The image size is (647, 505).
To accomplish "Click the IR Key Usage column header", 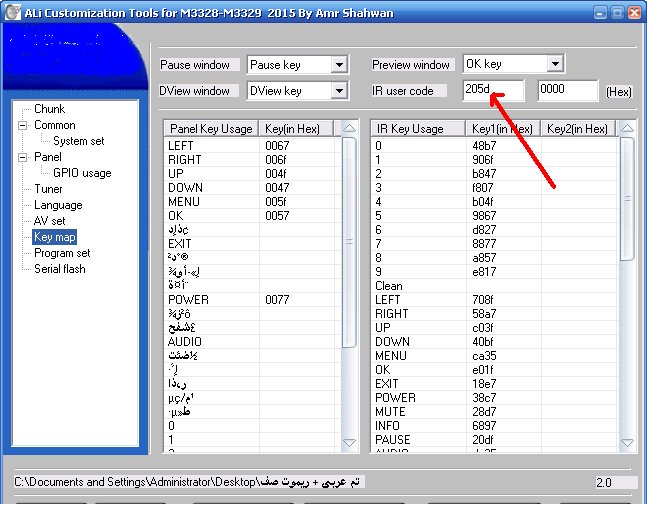I will coord(418,129).
